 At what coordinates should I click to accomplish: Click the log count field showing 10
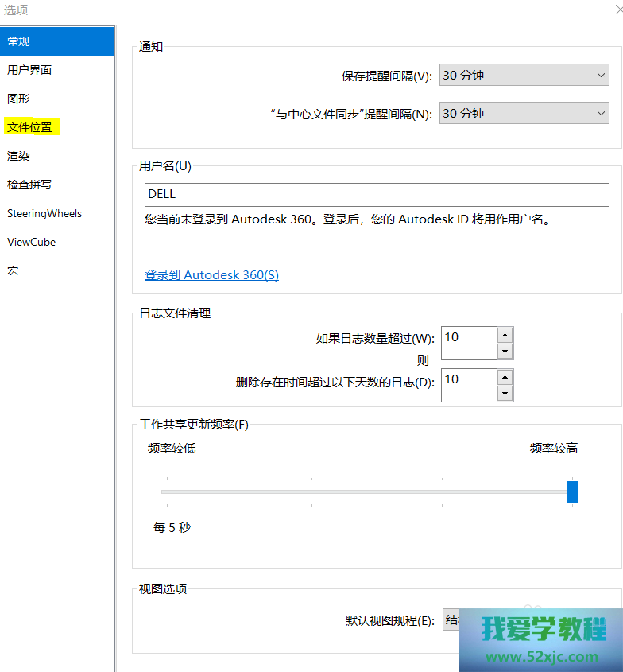(468, 344)
